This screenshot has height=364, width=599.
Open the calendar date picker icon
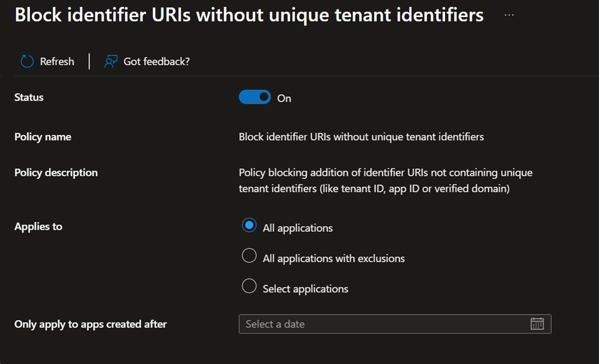[x=537, y=324]
